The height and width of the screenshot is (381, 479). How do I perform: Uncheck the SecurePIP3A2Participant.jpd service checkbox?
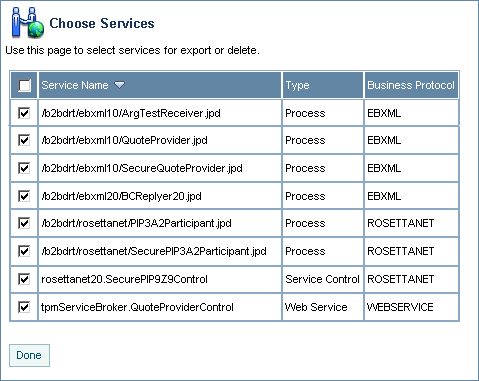24,251
